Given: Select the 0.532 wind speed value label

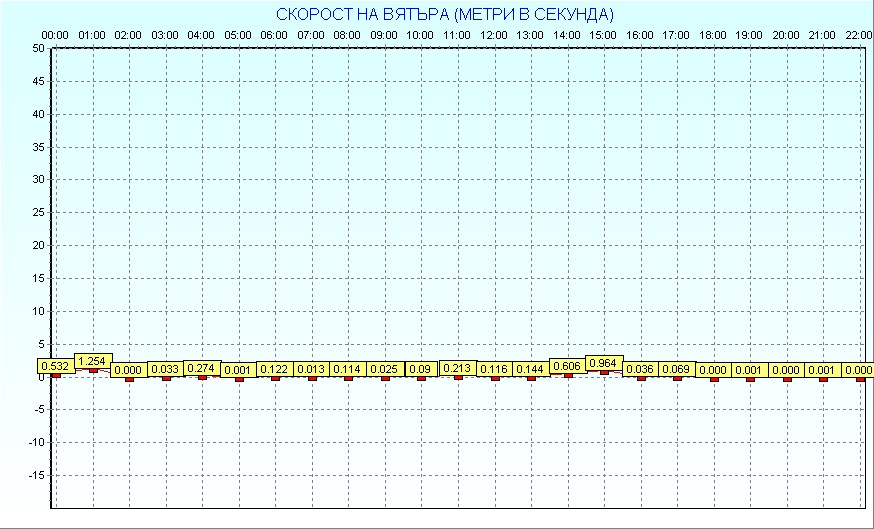Looking at the screenshot, I should tap(55, 366).
